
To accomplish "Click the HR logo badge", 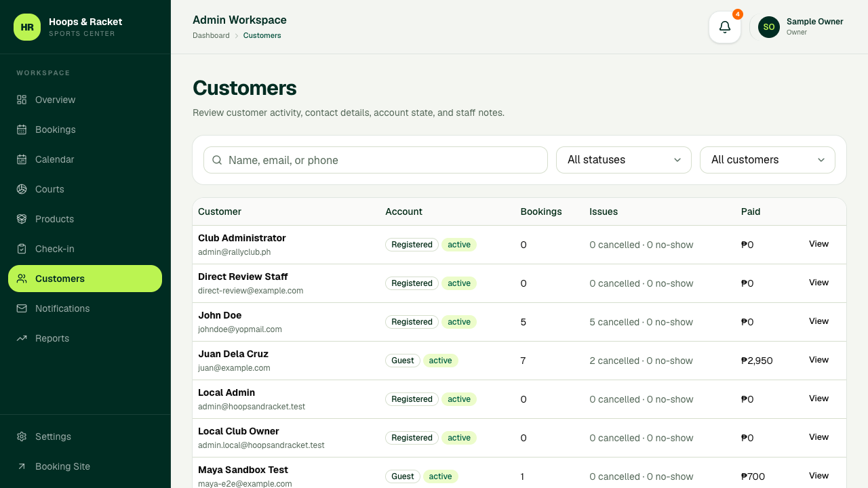I will [x=27, y=27].
